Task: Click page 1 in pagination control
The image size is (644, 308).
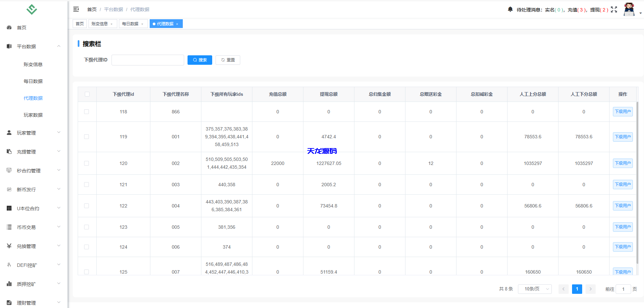Action: [577, 289]
